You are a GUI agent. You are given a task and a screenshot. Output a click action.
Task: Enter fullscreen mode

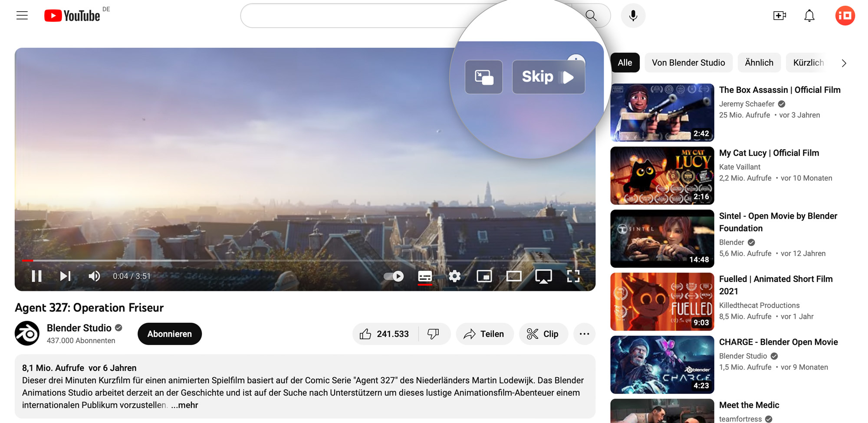(x=573, y=276)
